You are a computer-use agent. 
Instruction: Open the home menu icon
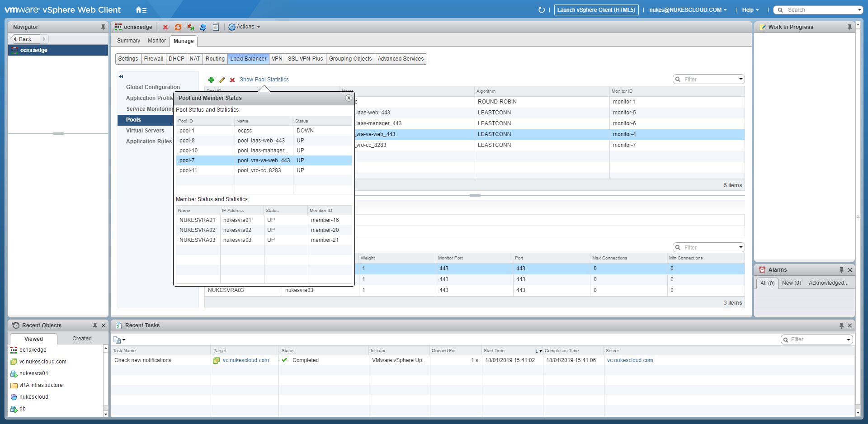141,9
